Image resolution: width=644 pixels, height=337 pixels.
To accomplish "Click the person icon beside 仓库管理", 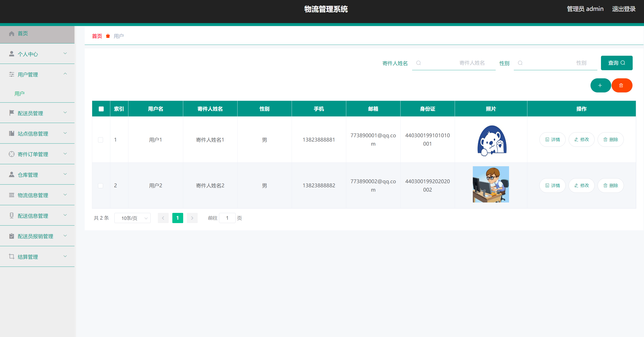I will pos(12,174).
